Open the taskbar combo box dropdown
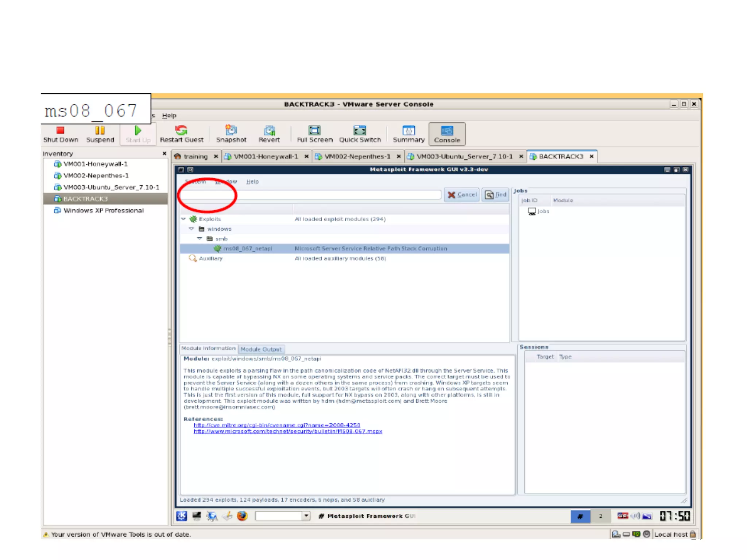Viewport: 747px width, 560px height. coord(306,516)
